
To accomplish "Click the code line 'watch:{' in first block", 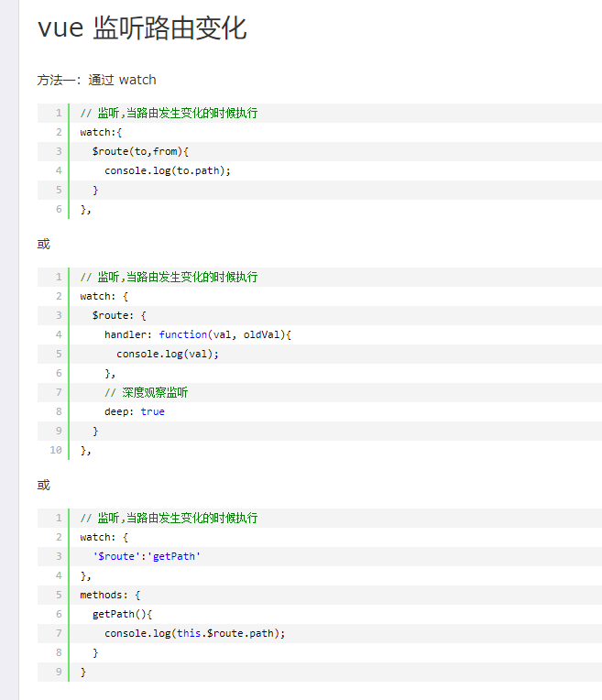I will pyautogui.click(x=101, y=132).
